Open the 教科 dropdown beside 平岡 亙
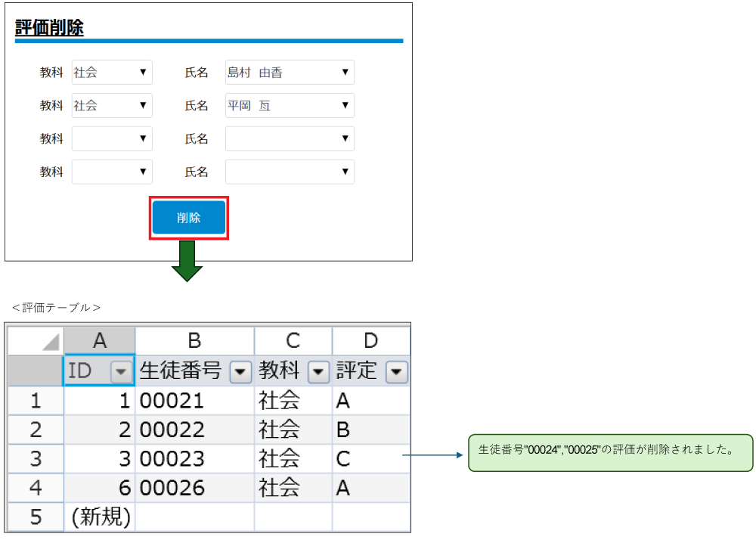This screenshot has width=756, height=540. 112,106
